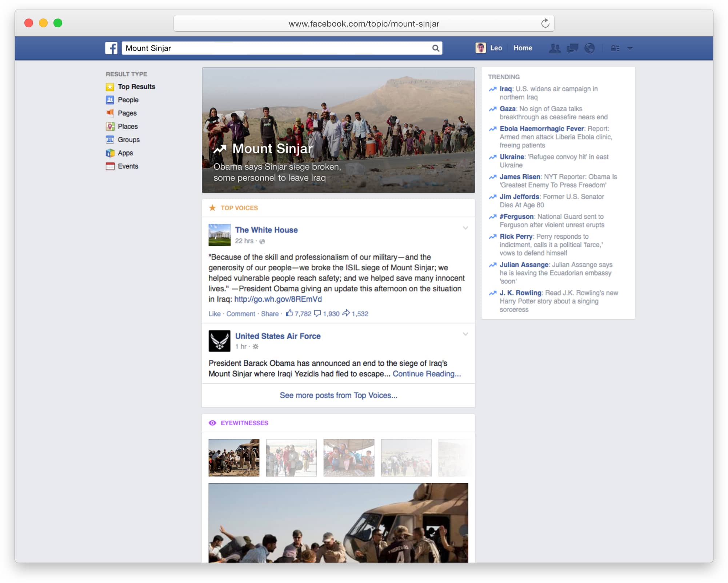Click the White House post globe icon
The width and height of the screenshot is (728, 583).
click(x=262, y=241)
